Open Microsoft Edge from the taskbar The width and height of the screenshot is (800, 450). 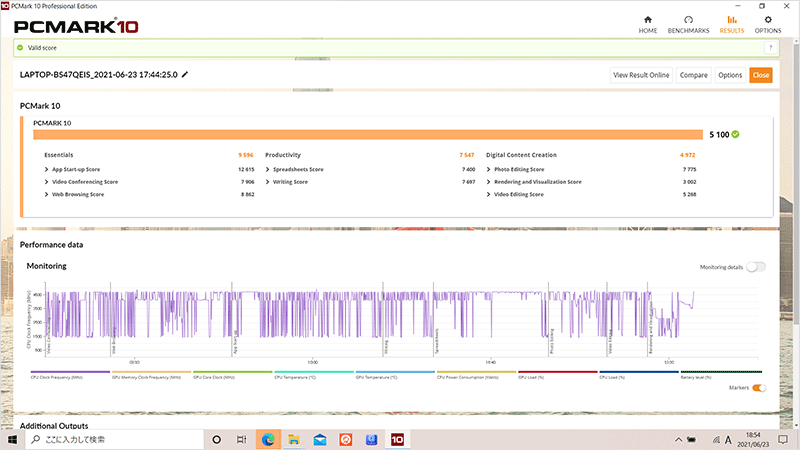pos(267,439)
